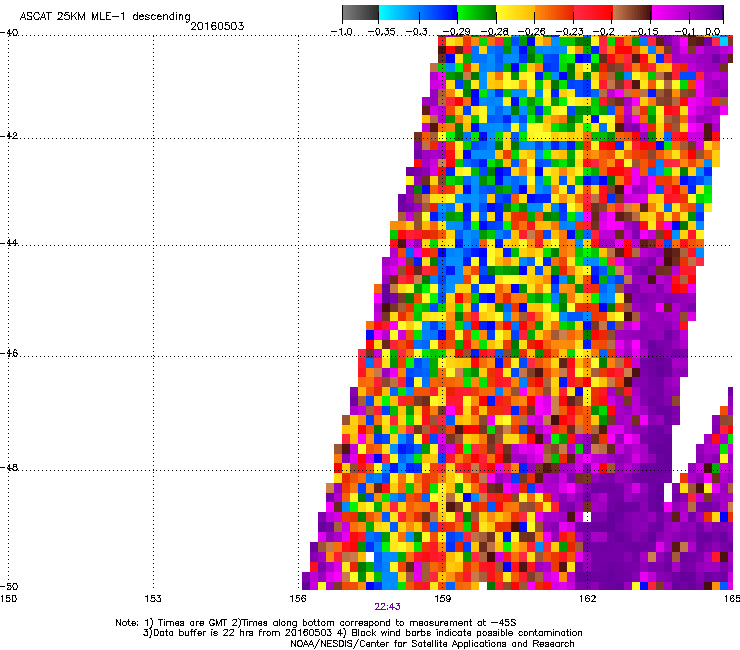The width and height of the screenshot is (740, 650).
Task: Click the gray segment of the color bar
Action: (360, 13)
